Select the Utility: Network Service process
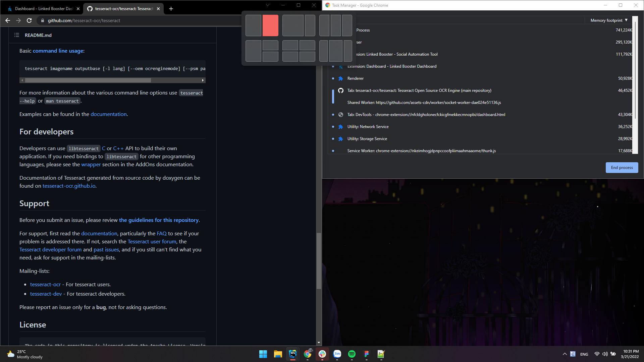This screenshot has height=362, width=644. pos(368,127)
